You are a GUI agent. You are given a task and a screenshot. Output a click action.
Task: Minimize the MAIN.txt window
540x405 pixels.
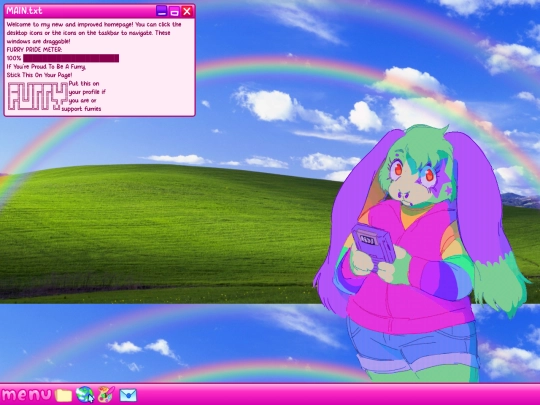(x=162, y=11)
